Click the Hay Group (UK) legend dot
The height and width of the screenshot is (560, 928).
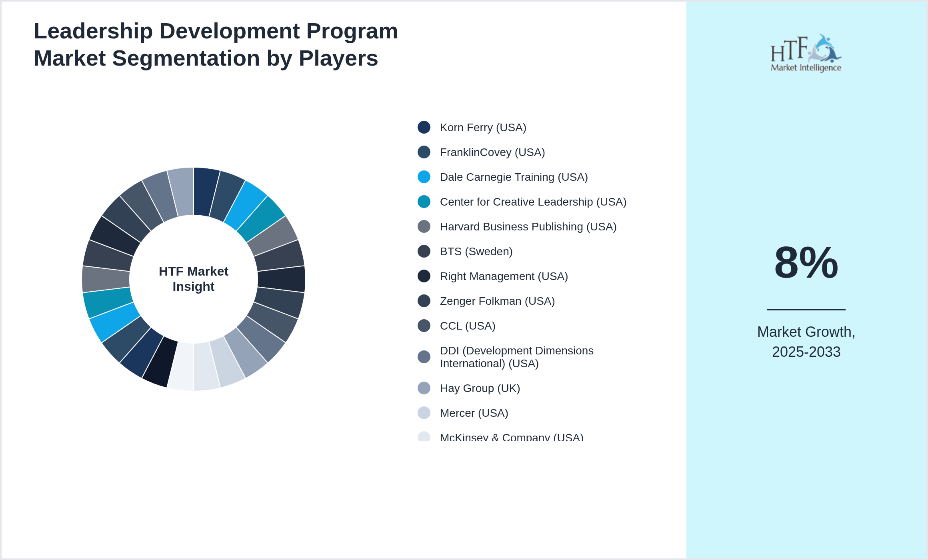[x=424, y=388]
